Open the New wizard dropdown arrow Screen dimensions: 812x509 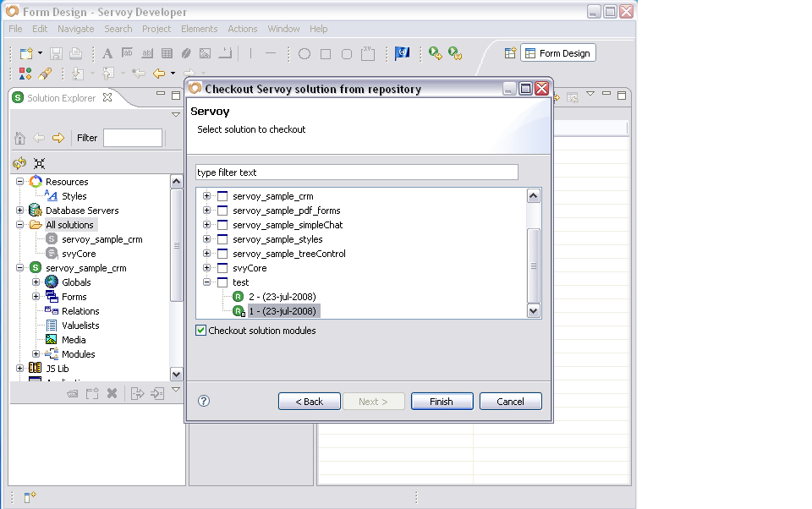pos(40,53)
